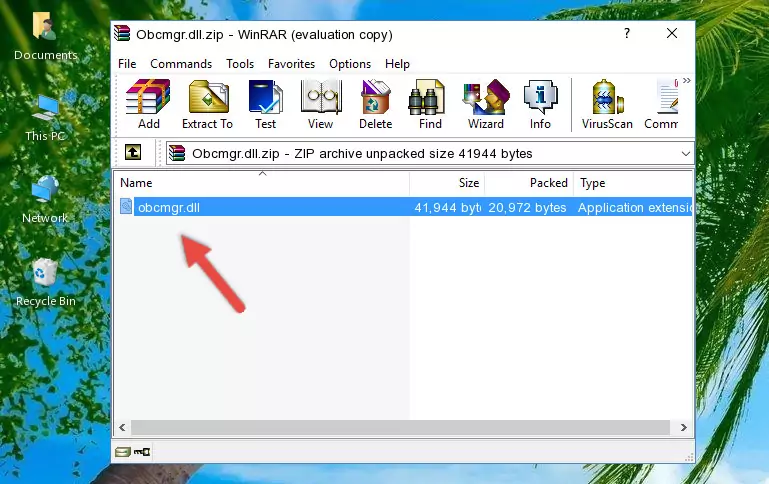Open the Help menu
The height and width of the screenshot is (484, 769).
pos(397,64)
